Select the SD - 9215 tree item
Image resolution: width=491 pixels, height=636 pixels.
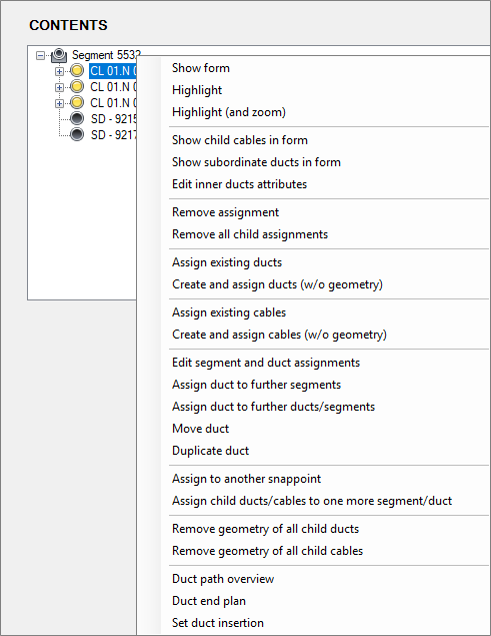(113, 119)
